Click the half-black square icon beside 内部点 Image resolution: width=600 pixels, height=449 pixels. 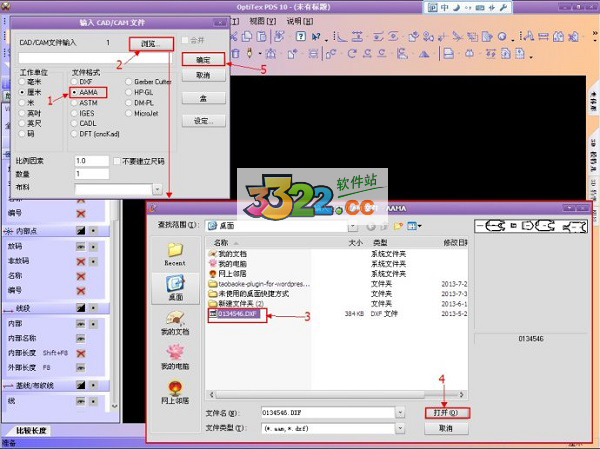pos(80,231)
